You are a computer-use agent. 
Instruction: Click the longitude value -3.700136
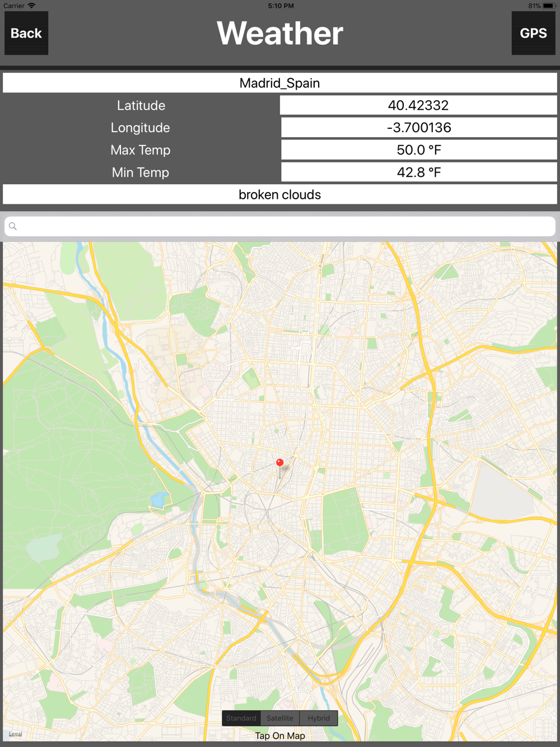coord(418,128)
